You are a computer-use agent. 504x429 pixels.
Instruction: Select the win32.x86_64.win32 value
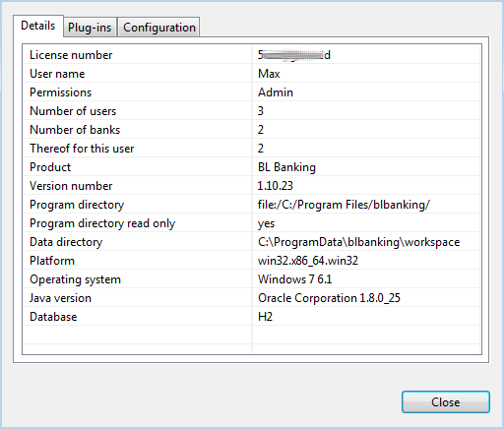[308, 261]
